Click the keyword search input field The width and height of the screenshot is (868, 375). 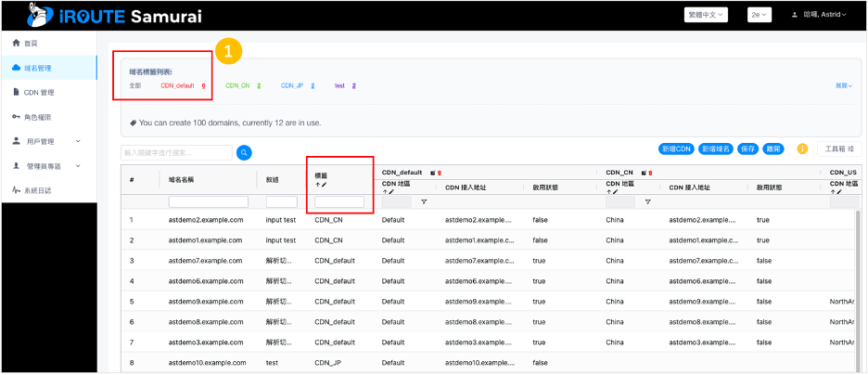[176, 152]
